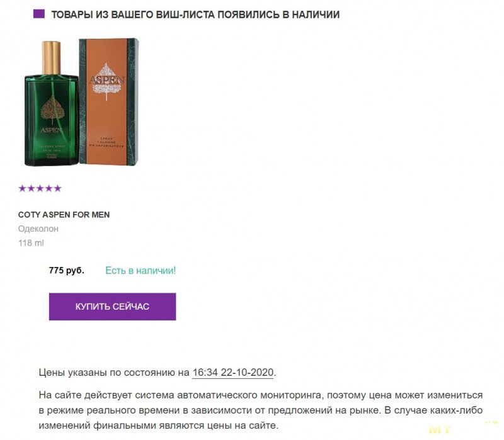Click the wishlist header ТОВАРЫ ИЗ ВАШЕГО ВИШ-ЛИСТА
Viewport: 504px width, 440px height.
pos(195,14)
